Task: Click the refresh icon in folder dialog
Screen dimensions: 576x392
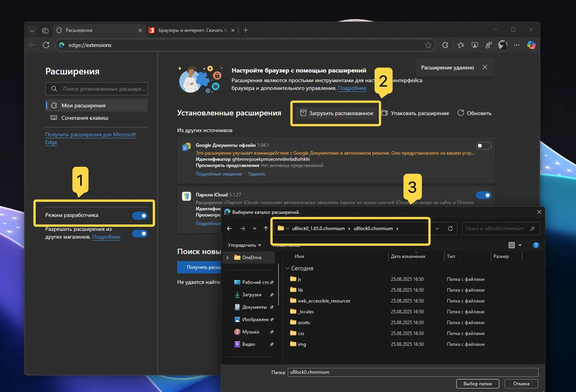Action: [450, 229]
